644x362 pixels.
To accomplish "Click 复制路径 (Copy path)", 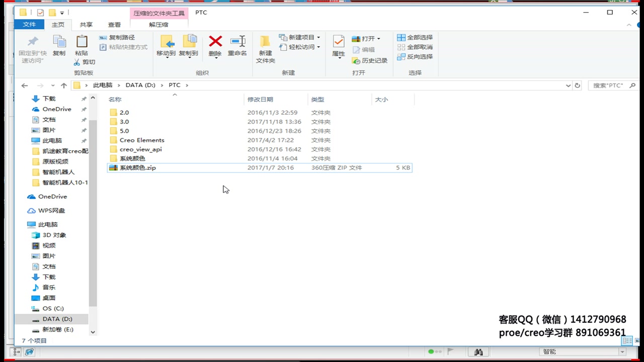I will (117, 37).
